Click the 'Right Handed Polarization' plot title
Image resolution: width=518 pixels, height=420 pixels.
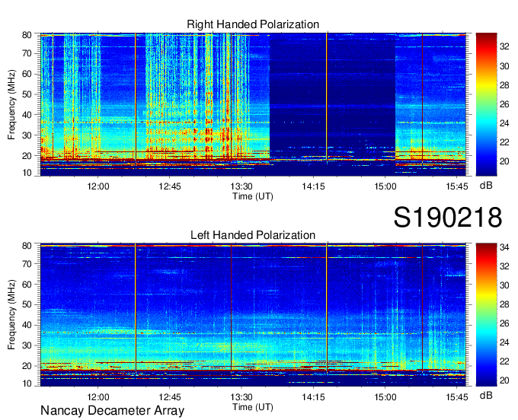point(253,24)
